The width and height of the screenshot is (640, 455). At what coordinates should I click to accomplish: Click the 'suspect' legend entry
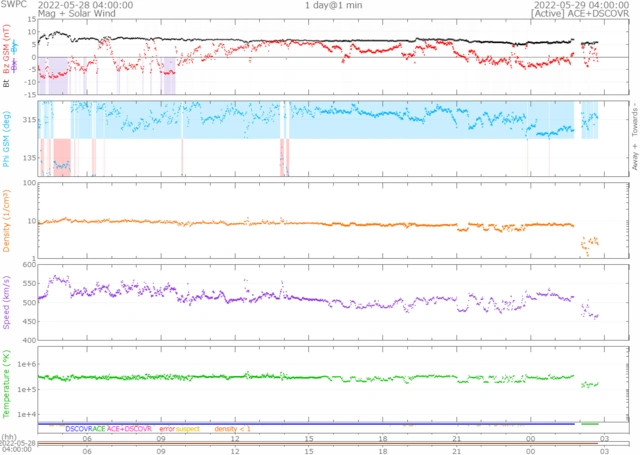(188, 429)
